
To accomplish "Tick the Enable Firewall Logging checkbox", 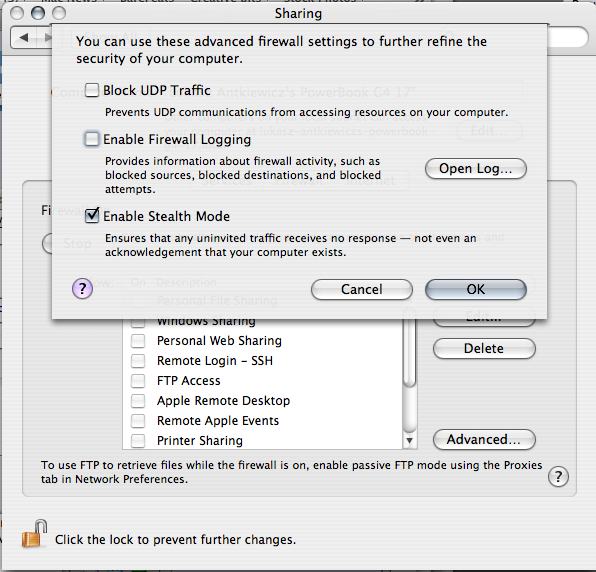I will [92, 139].
